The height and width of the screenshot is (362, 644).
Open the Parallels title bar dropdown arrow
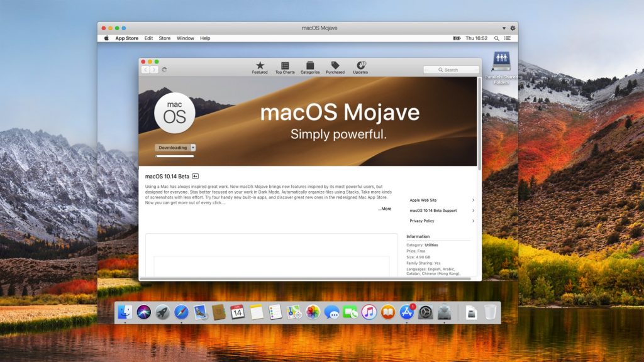tap(504, 28)
